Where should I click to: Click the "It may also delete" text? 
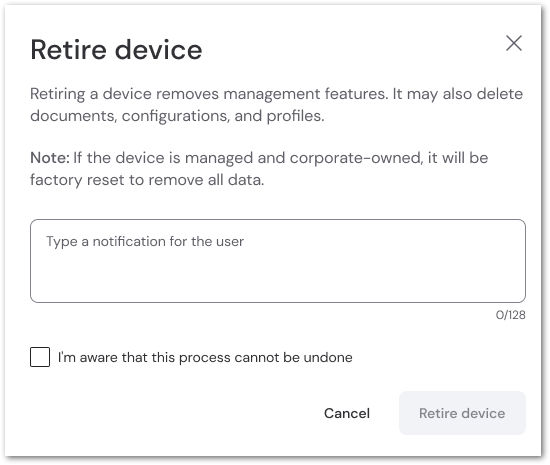(x=458, y=94)
